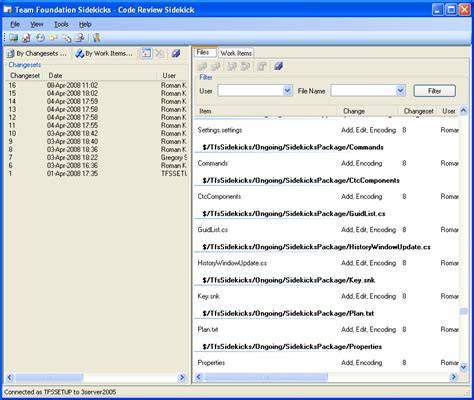474x400 pixels.
Task: Select the Settings.settings file row
Action: pyautogui.click(x=327, y=130)
